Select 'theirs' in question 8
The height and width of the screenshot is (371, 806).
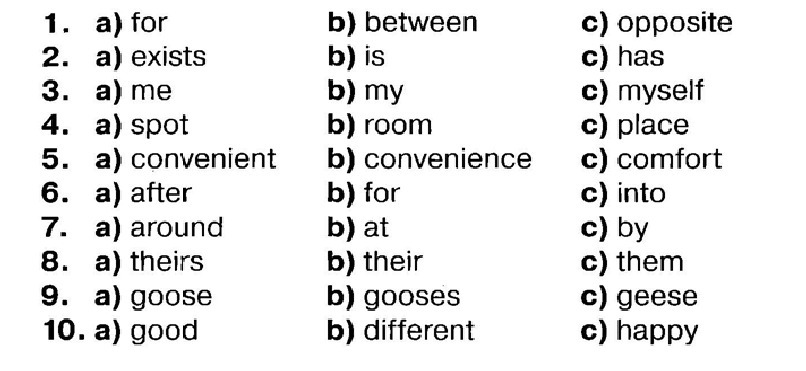click(x=167, y=262)
